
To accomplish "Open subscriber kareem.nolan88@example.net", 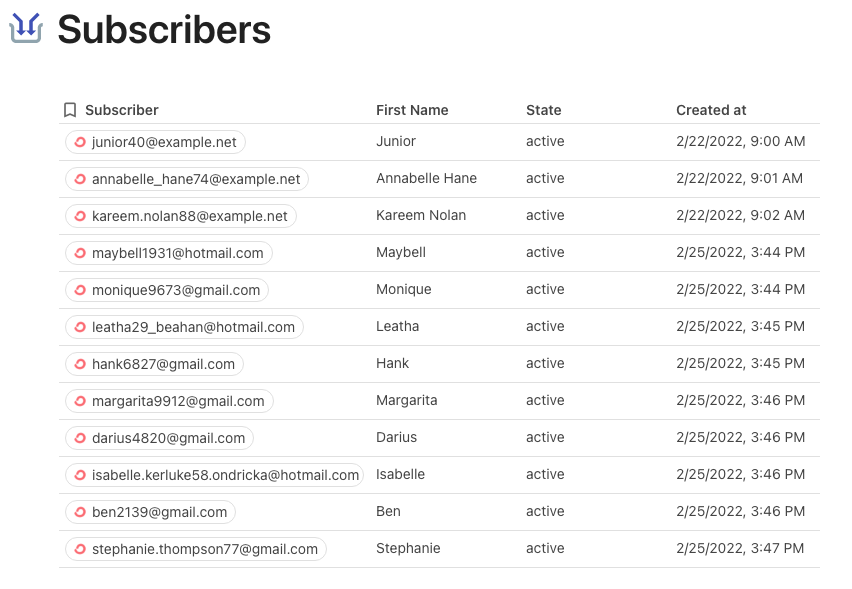I will [180, 216].
